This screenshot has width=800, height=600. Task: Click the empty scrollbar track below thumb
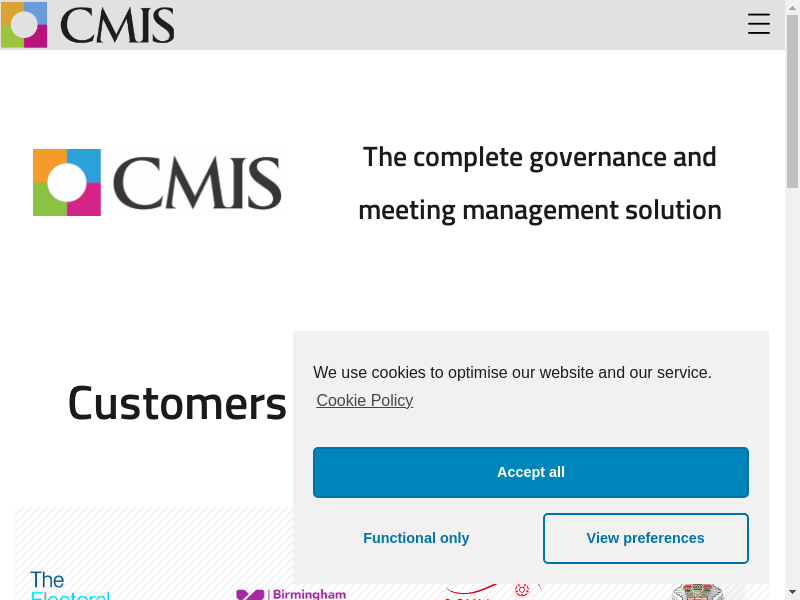coord(792,400)
